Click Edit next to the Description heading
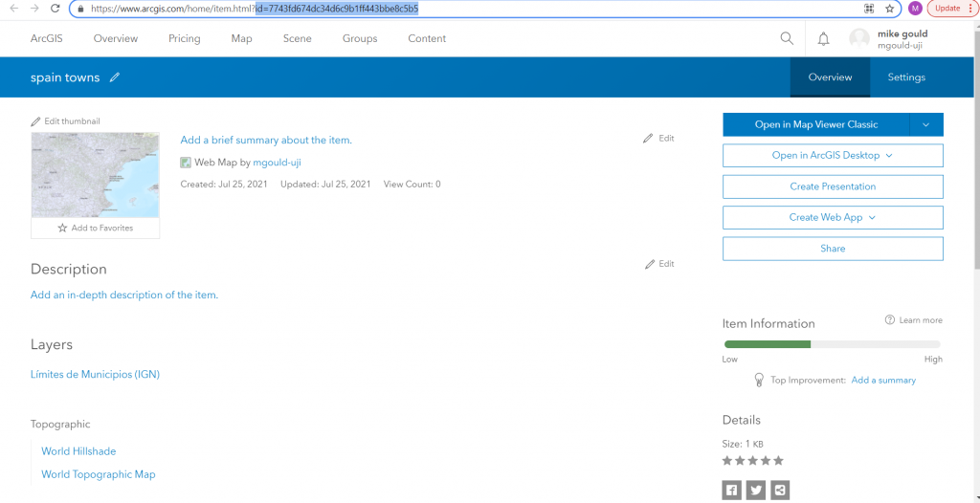Viewport: 980px width, 503px height. click(659, 264)
